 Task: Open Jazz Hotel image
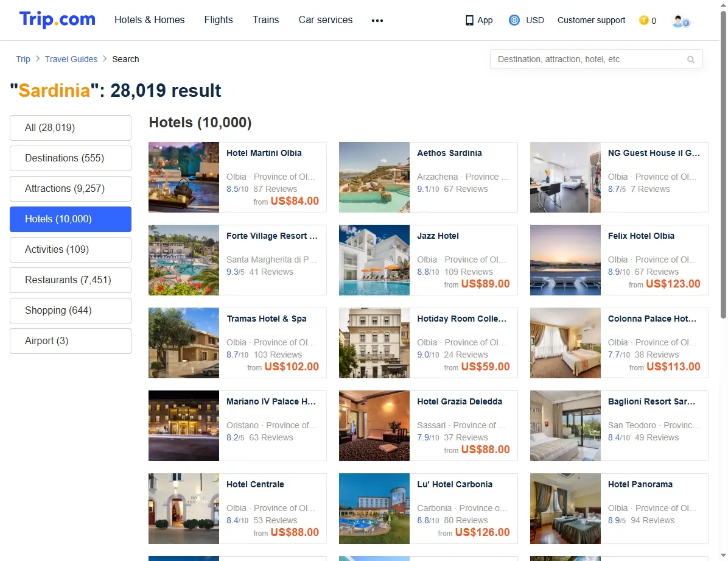pyautogui.click(x=374, y=260)
